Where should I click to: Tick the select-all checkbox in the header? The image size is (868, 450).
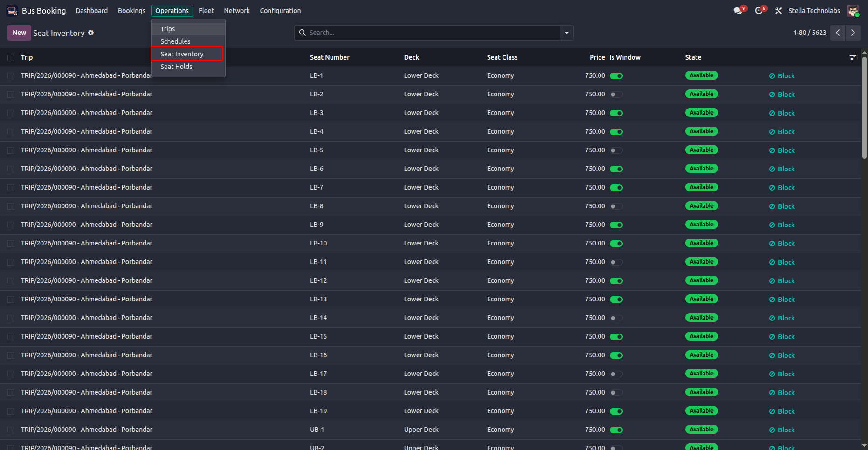[x=11, y=58]
